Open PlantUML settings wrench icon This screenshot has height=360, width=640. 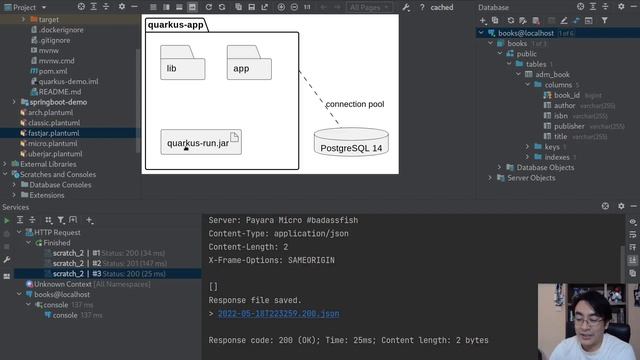[x=406, y=7]
